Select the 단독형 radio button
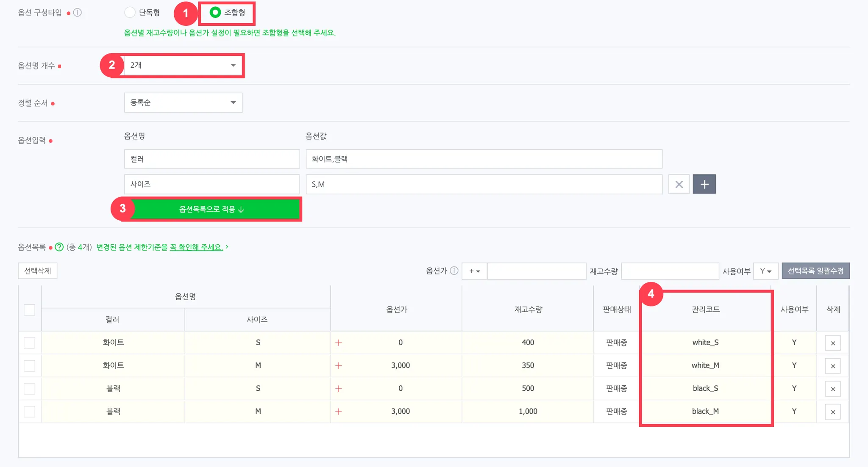This screenshot has height=467, width=868. (130, 13)
